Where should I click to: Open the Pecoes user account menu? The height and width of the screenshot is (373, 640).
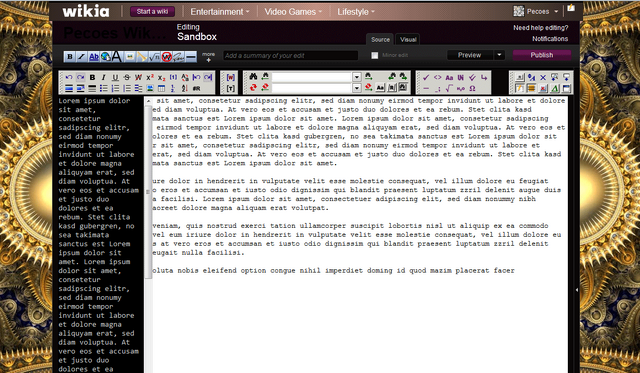[536, 11]
